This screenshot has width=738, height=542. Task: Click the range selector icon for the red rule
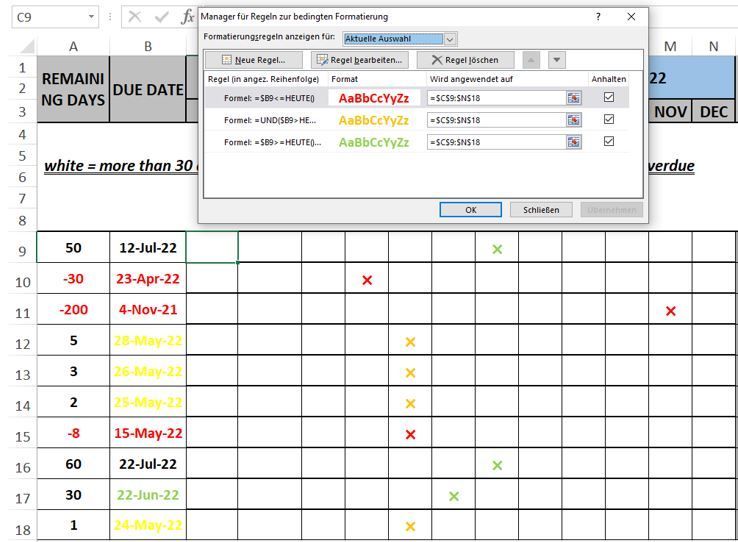tap(574, 98)
